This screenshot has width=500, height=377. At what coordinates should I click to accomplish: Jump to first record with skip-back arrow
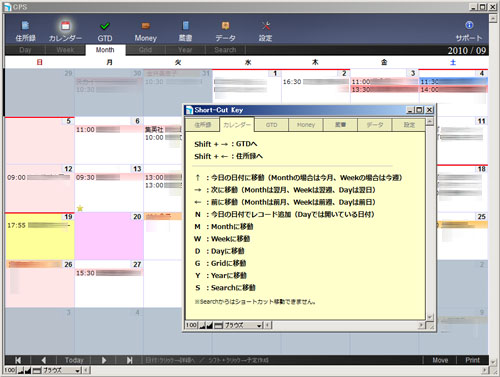pyautogui.click(x=18, y=360)
